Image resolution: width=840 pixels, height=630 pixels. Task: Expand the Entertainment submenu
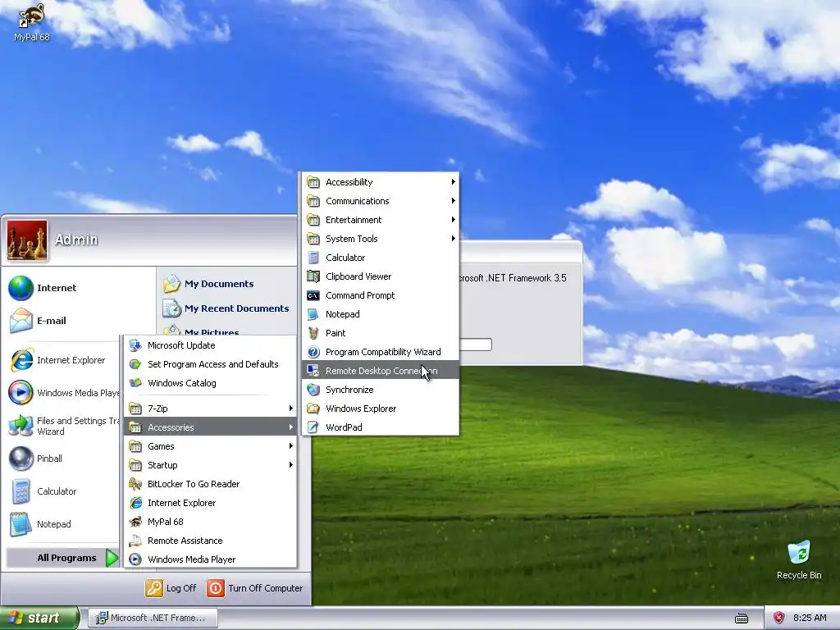click(381, 220)
